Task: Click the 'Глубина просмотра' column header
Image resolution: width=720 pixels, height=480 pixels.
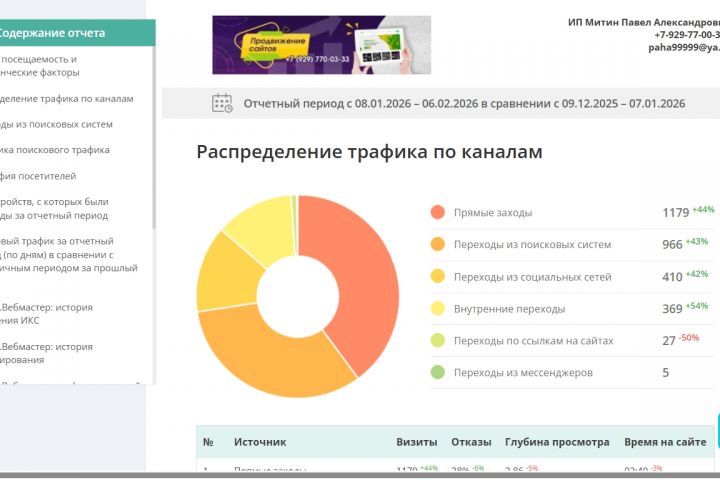Action: click(x=557, y=442)
